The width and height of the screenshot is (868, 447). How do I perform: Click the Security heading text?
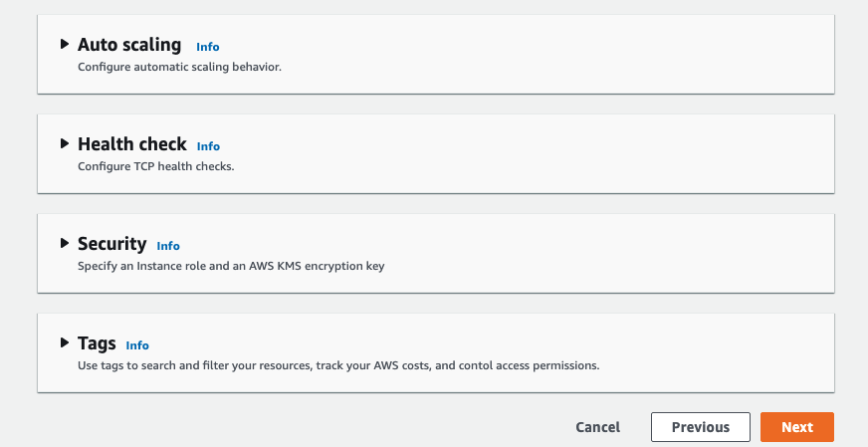[111, 244]
